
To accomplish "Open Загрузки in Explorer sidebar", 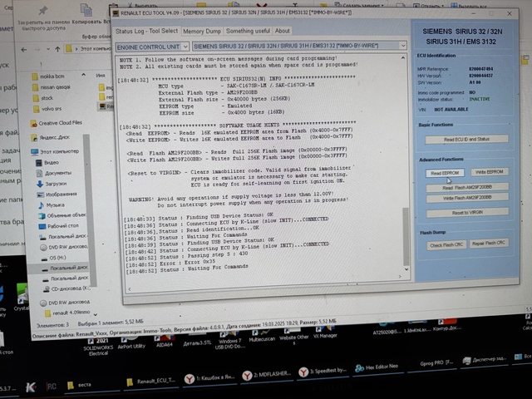I will (x=52, y=184).
